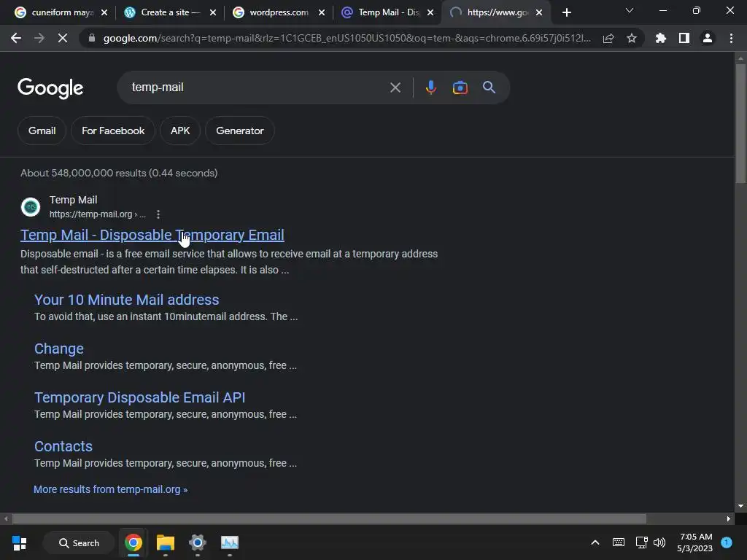Switch to the cuneiform maya tab
The width and height of the screenshot is (747, 560).
pyautogui.click(x=53, y=12)
